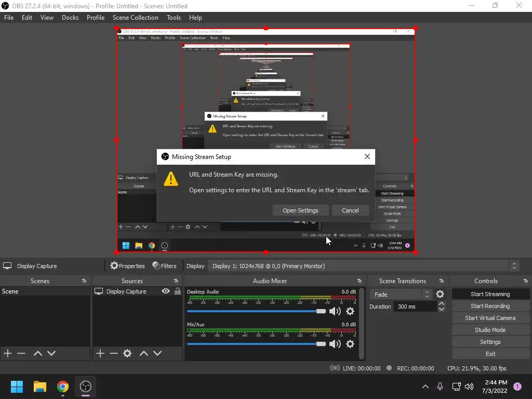
Task: Open the Scene Collection menu
Action: [136, 18]
